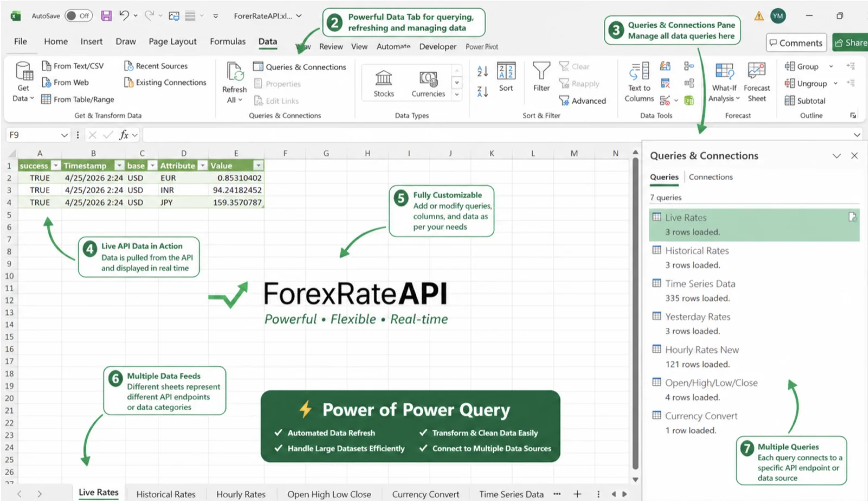Click the Ungroup button
Image resolution: width=868 pixels, height=501 pixels.
[806, 84]
